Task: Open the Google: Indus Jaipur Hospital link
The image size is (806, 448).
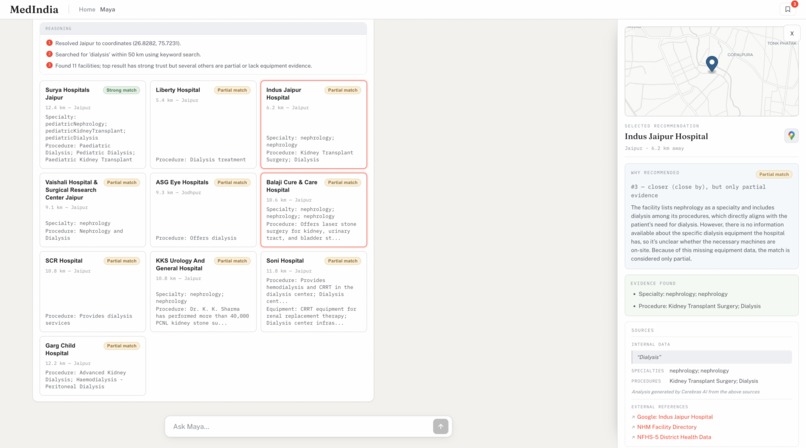Action: click(x=674, y=417)
